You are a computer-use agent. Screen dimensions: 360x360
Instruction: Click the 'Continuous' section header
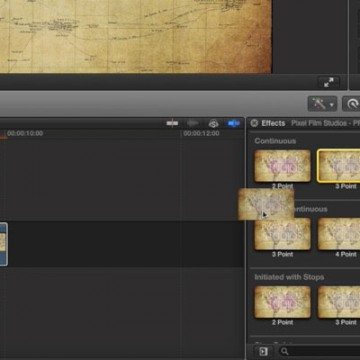point(275,141)
